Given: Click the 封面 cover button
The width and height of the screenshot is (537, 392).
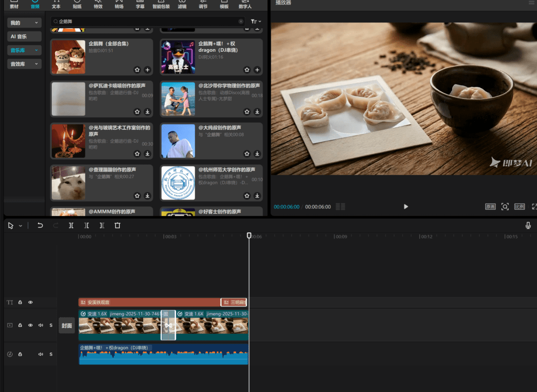Looking at the screenshot, I should pyautogui.click(x=67, y=326).
